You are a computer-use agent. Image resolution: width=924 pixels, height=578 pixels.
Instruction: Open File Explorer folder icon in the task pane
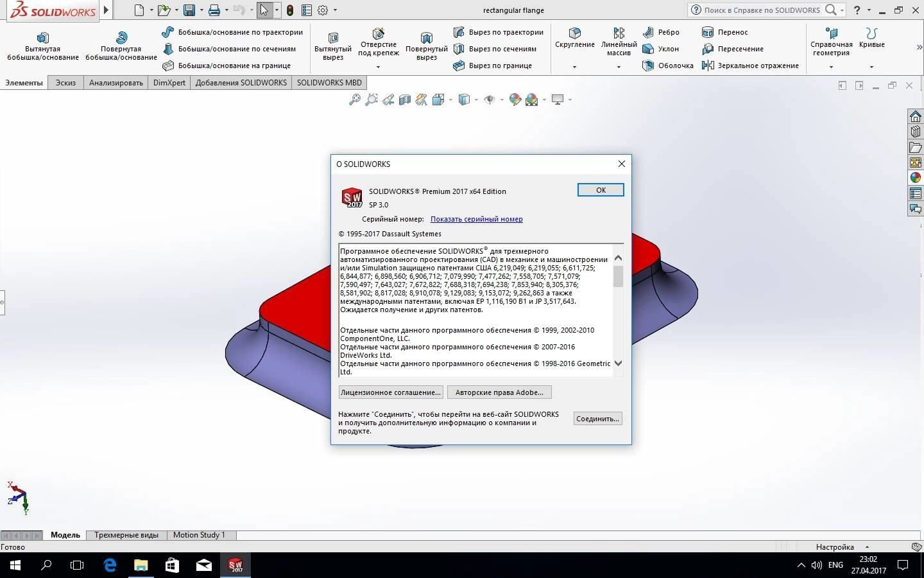pos(916,147)
